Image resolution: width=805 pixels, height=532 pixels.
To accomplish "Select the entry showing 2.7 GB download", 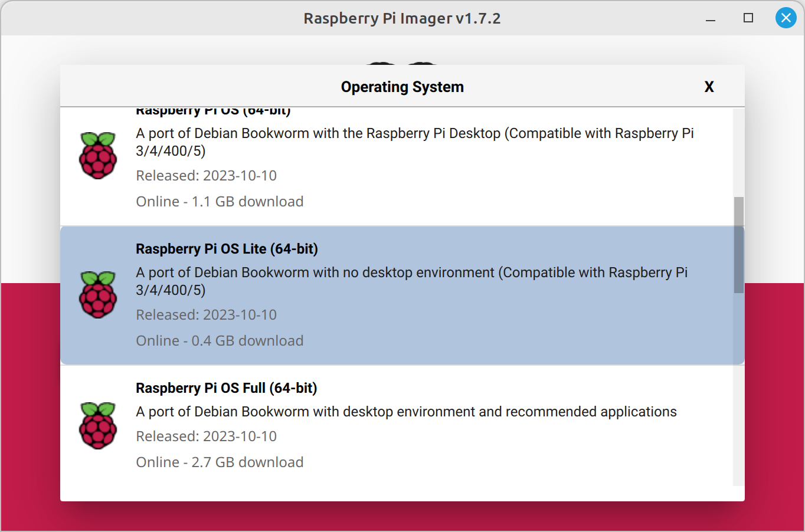I will pyautogui.click(x=220, y=462).
